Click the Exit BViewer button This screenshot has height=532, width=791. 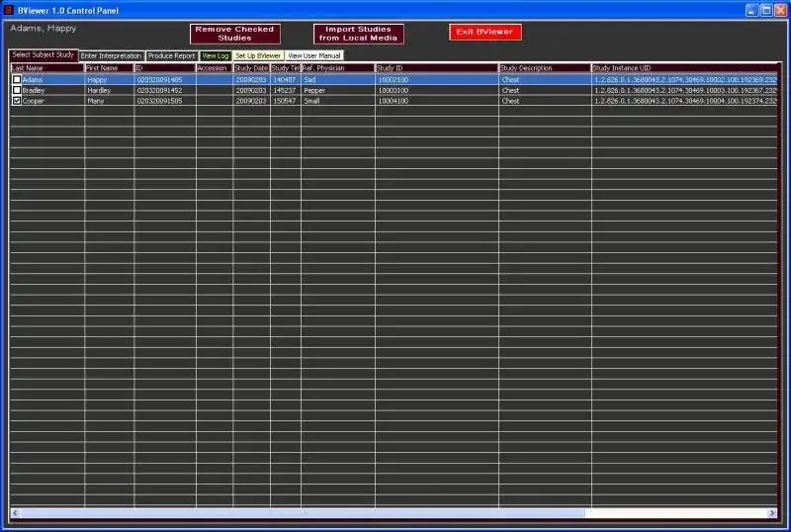(484, 32)
